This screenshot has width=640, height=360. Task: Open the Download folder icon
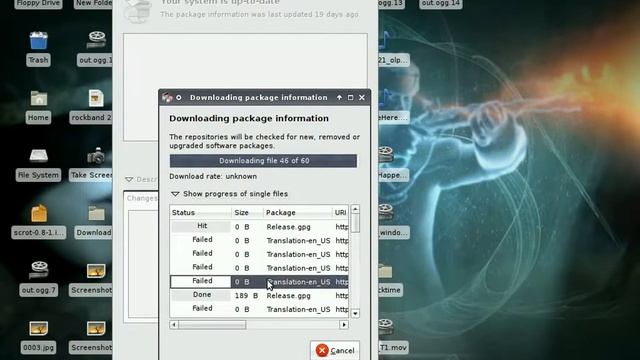pos(96,213)
